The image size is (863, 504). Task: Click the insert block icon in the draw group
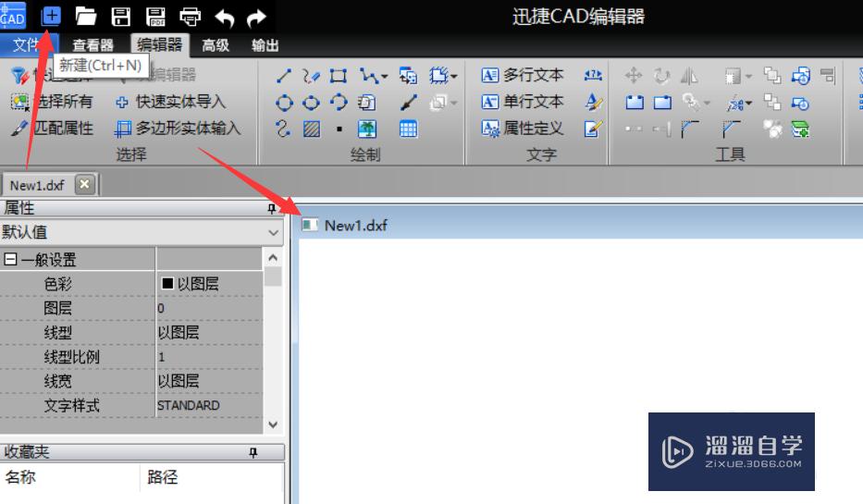pos(408,76)
